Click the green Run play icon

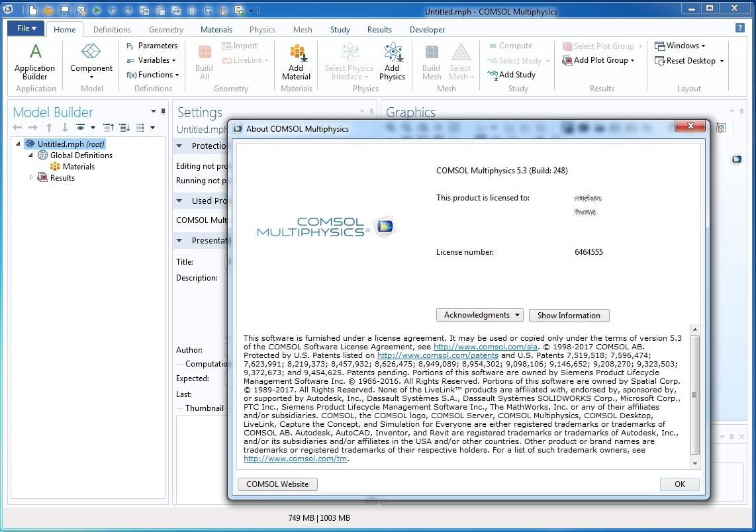pyautogui.click(x=97, y=10)
